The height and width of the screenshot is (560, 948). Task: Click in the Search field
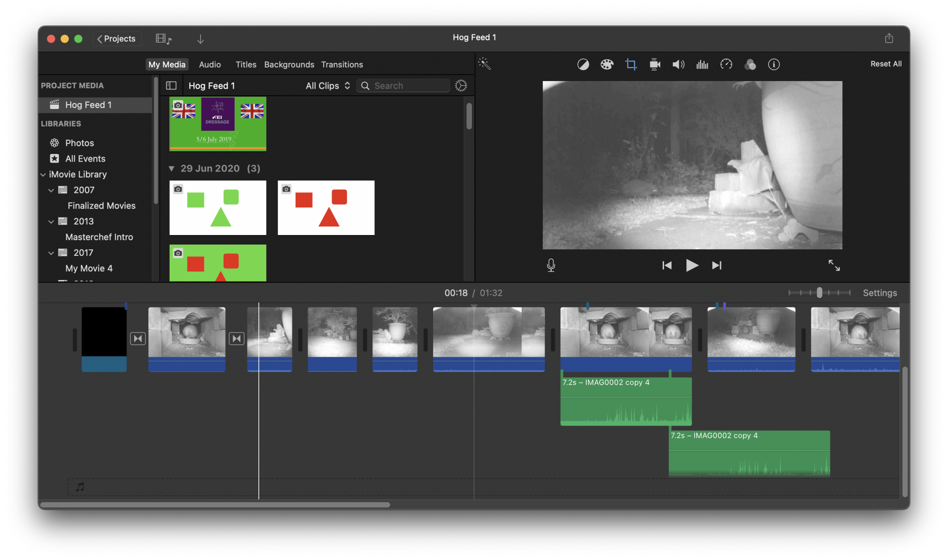coord(403,85)
